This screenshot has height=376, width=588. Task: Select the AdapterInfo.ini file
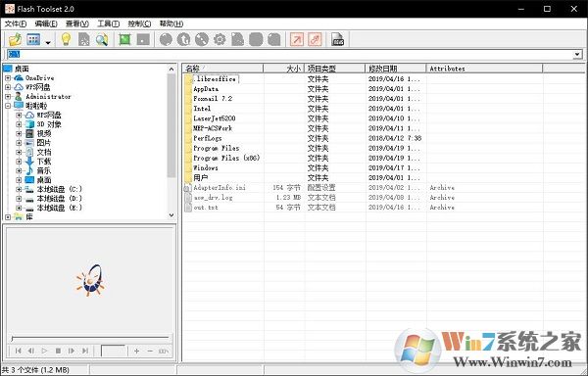click(x=220, y=188)
